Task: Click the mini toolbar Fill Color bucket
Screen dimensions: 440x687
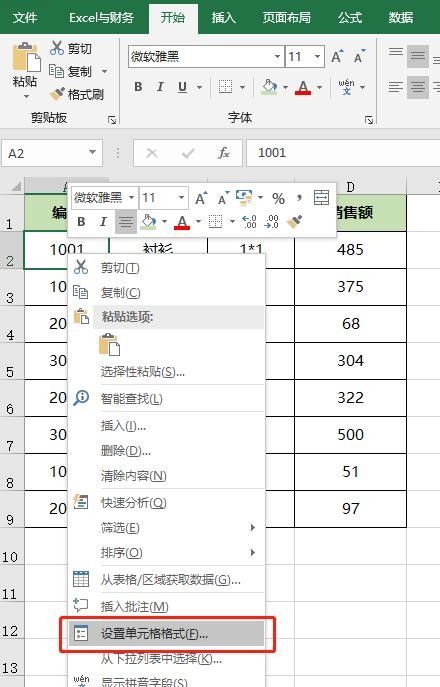Action: tap(148, 222)
